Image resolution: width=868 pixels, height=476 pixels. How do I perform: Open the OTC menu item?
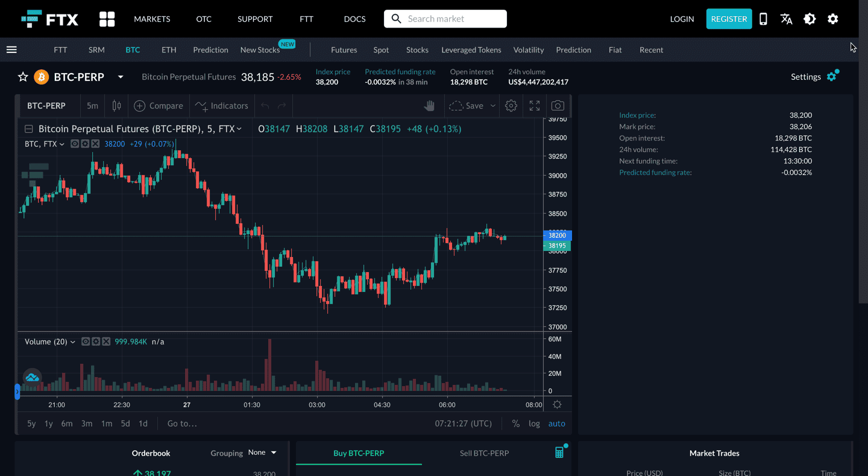(204, 19)
